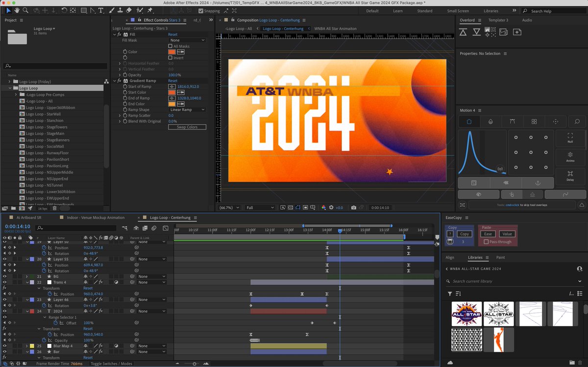Select the Hand tool
The height and width of the screenshot is (367, 588).
pos(17,10)
